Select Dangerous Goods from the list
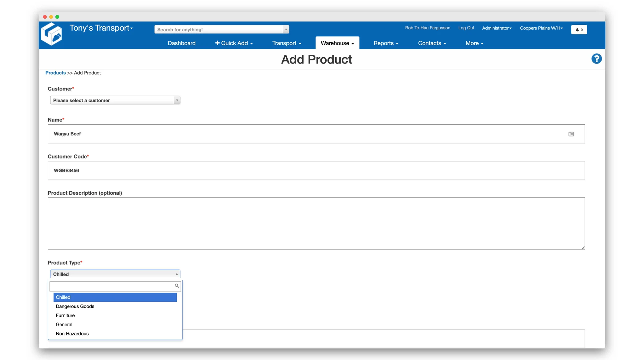The height and width of the screenshot is (360, 644). (75, 306)
